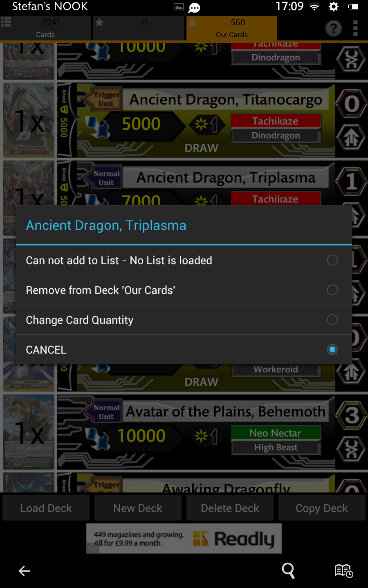Select the Change Card Quantity radio option
This screenshot has width=368, height=588.
[332, 320]
